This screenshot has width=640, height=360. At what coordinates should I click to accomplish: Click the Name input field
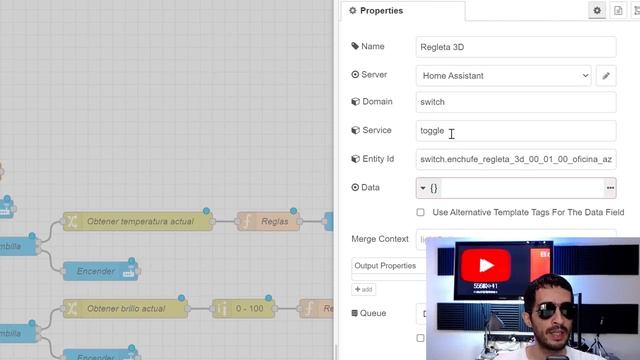pos(516,47)
